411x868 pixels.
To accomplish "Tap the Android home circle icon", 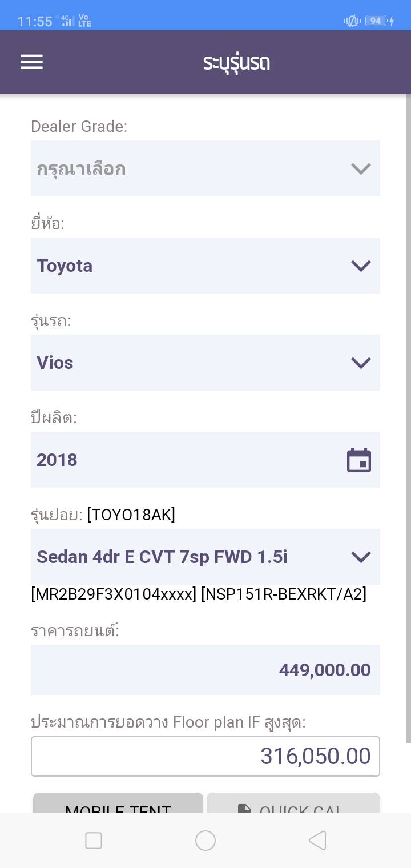I will pyautogui.click(x=205, y=841).
